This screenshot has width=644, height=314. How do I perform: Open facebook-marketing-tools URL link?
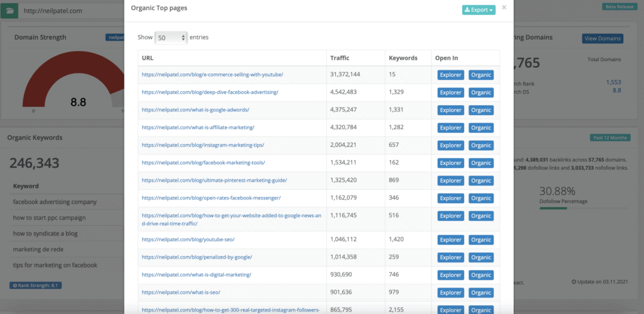click(x=203, y=163)
